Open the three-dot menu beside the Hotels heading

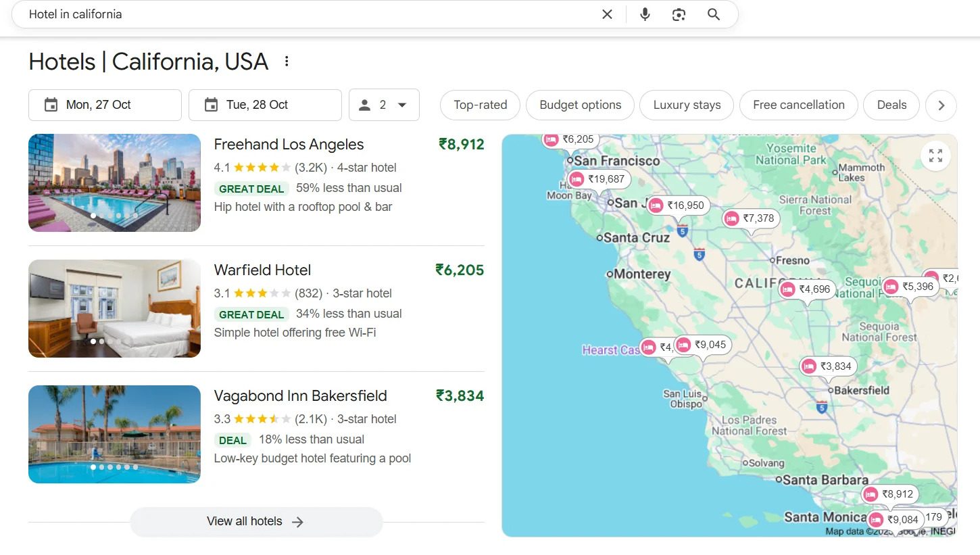287,61
